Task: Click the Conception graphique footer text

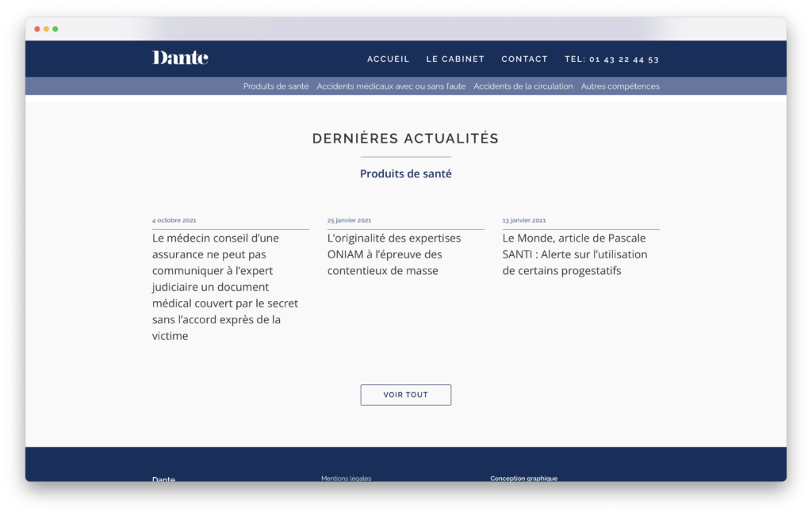Action: click(523, 479)
